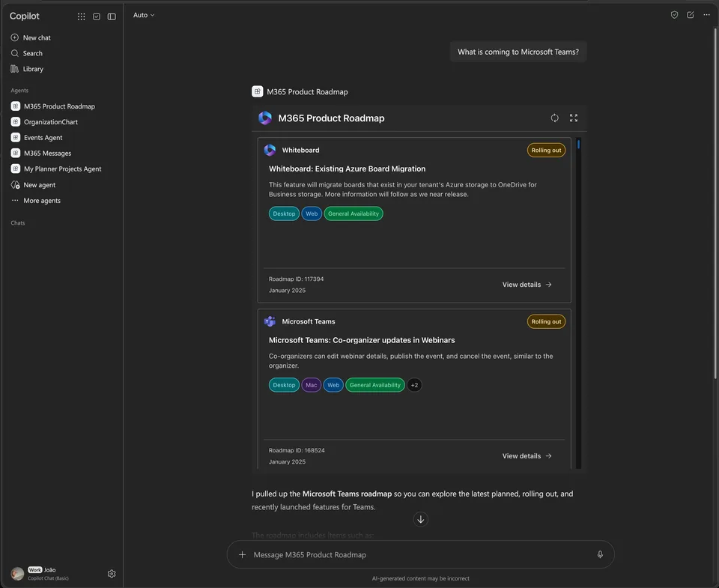Open the three-dot more options menu
Screen dimensions: 719x588
point(706,15)
